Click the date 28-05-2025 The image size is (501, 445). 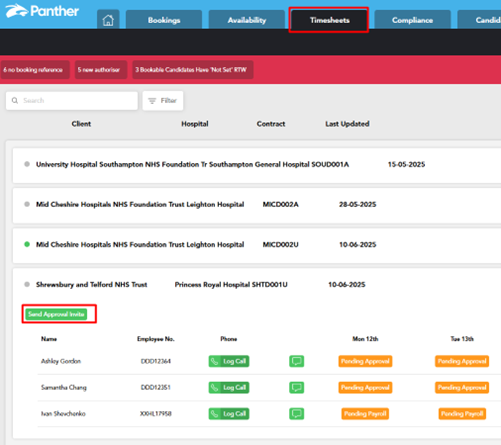(x=357, y=204)
